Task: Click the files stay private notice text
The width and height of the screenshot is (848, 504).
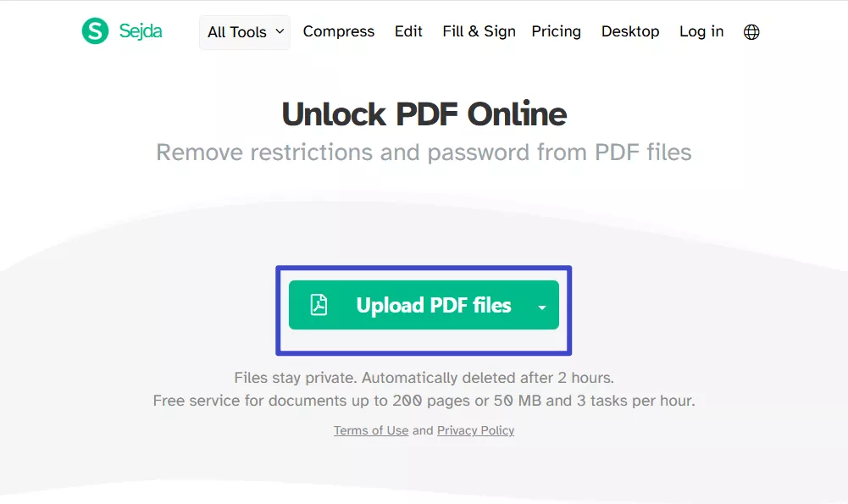Action: click(423, 377)
